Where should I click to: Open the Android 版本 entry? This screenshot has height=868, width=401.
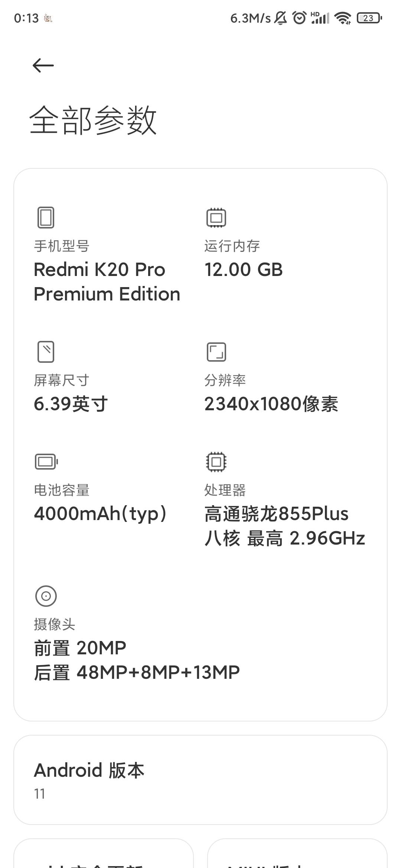(x=200, y=780)
